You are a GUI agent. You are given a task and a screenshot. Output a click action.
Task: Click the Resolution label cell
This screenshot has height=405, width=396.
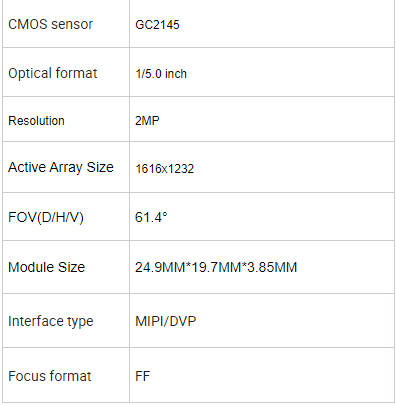(x=66, y=119)
